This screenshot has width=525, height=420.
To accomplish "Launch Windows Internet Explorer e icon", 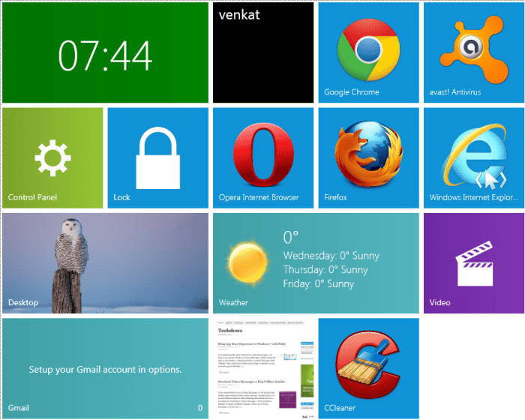I will tap(475, 156).
